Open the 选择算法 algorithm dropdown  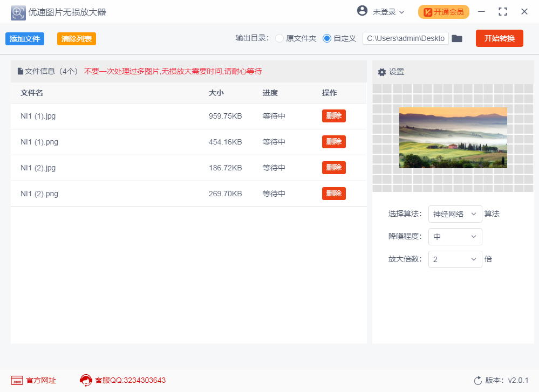point(455,214)
